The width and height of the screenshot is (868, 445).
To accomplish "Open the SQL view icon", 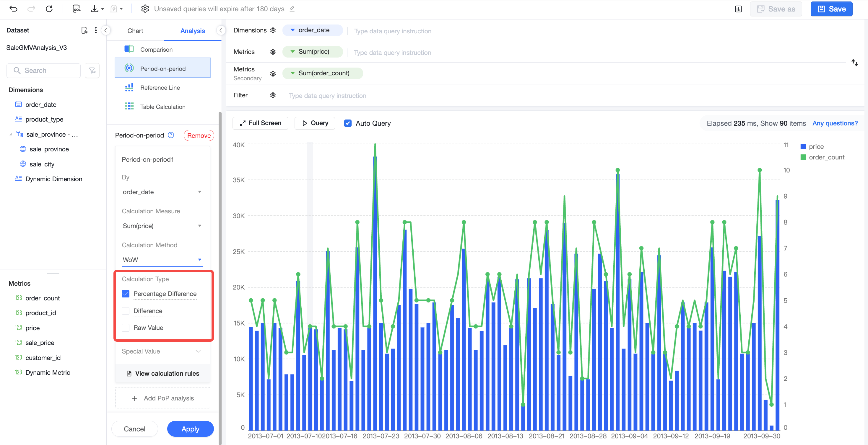I will tap(77, 9).
